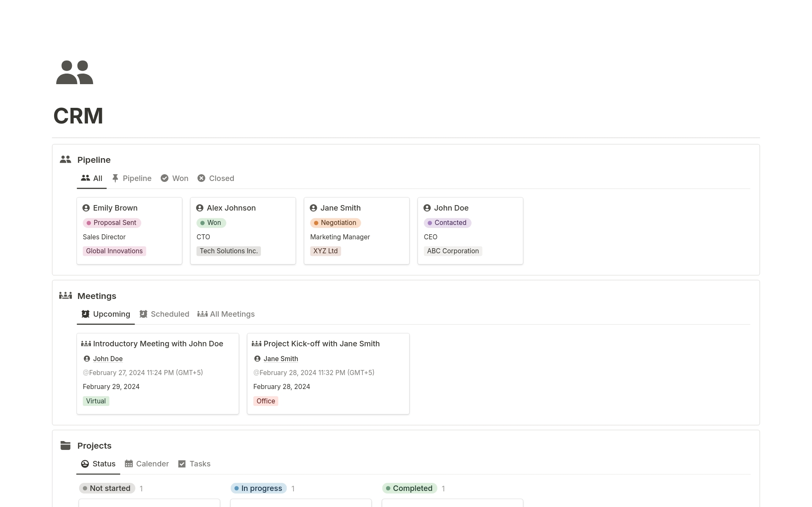The width and height of the screenshot is (812, 507).
Task: Select the pinned Pipeline view tab
Action: 132,178
